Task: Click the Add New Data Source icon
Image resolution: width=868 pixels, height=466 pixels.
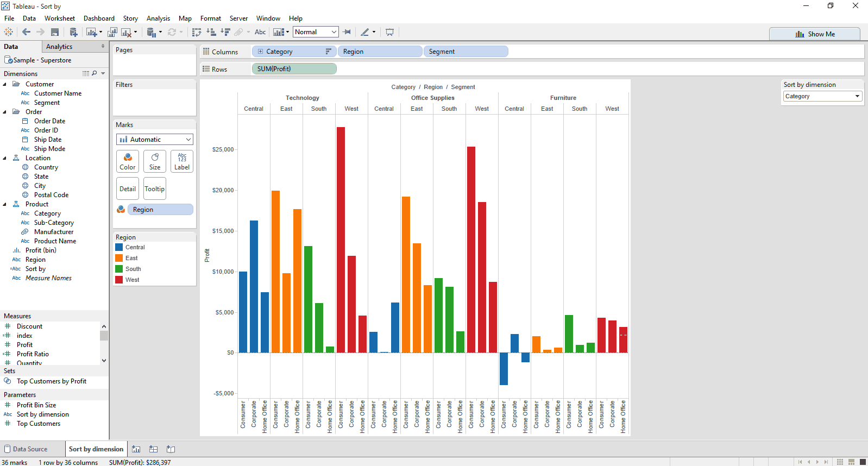Action: coord(73,32)
